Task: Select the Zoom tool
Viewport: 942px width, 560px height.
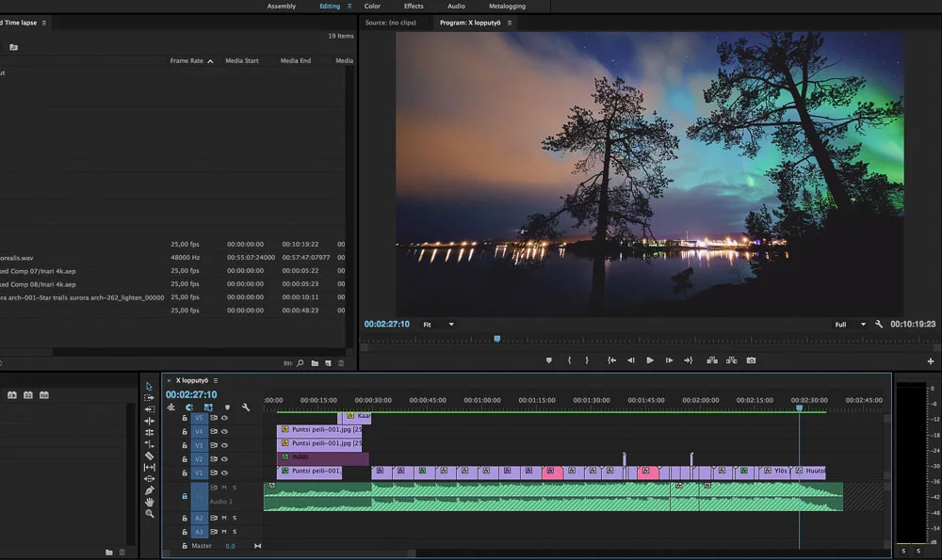Action: tap(149, 514)
